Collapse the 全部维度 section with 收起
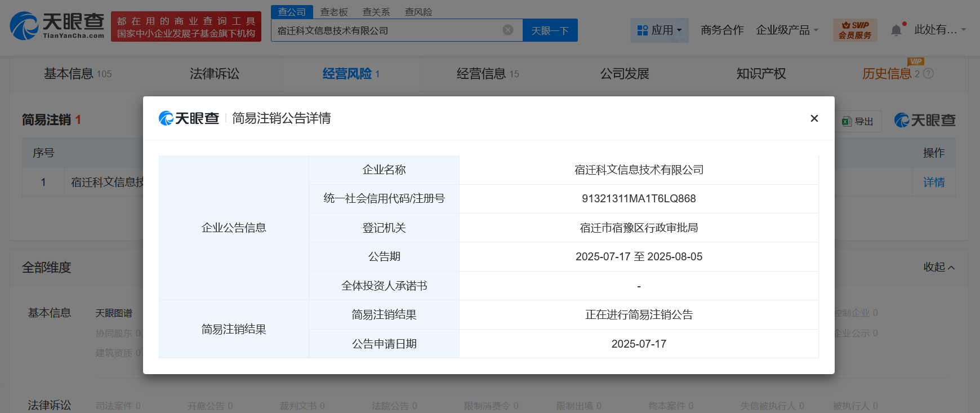 point(939,267)
